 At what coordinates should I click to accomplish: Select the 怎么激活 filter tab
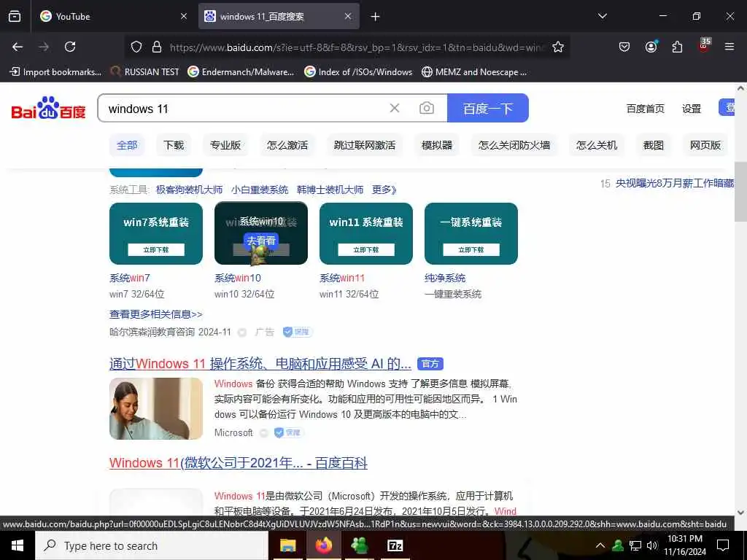287,145
